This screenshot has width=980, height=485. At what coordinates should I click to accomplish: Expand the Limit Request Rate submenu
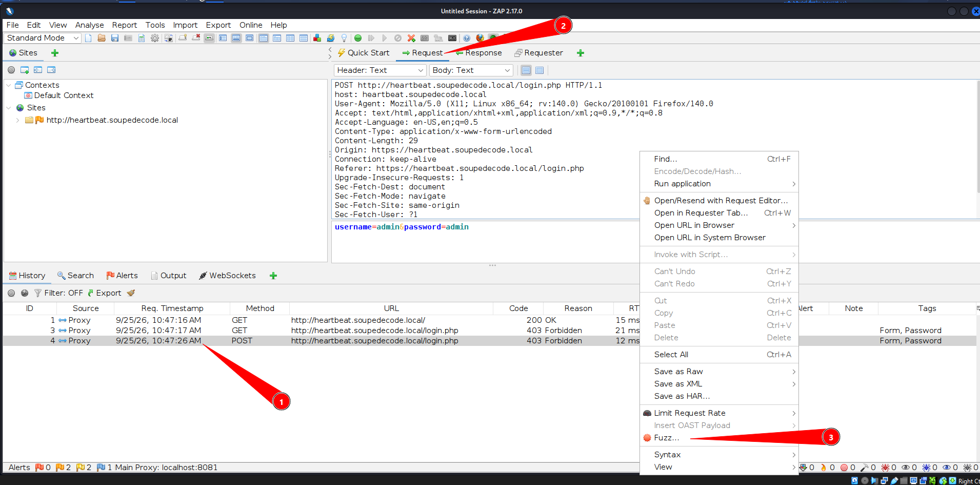[719, 413]
